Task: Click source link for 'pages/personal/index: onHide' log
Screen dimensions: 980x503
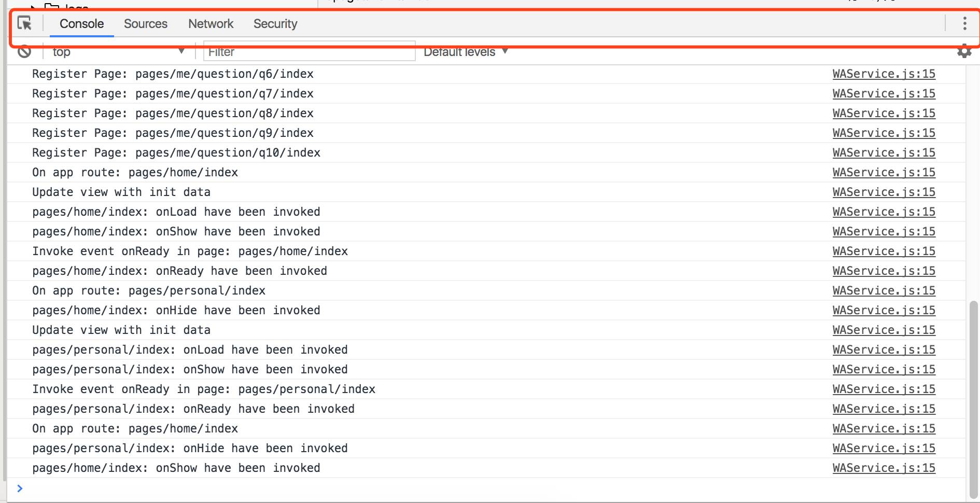Action: 884,449
